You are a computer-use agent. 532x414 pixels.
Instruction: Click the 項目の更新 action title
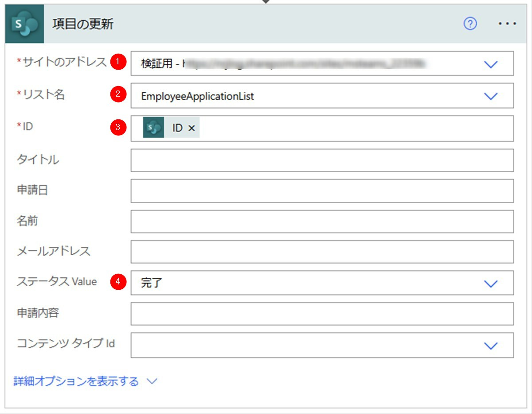pos(83,24)
